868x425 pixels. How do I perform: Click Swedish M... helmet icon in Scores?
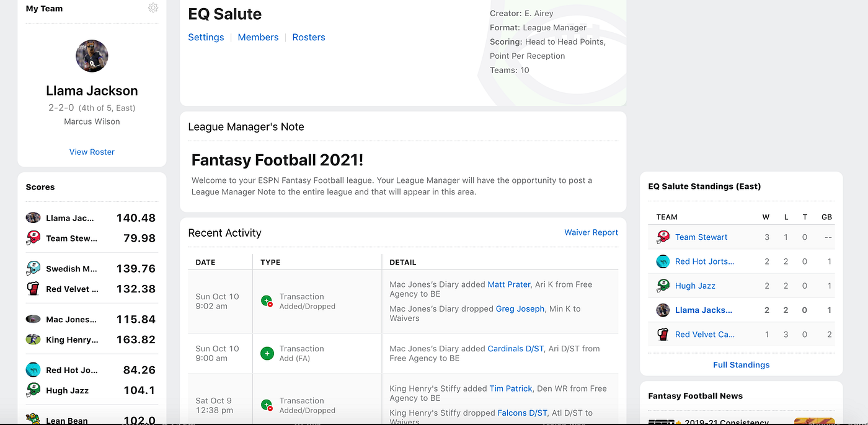pyautogui.click(x=33, y=268)
